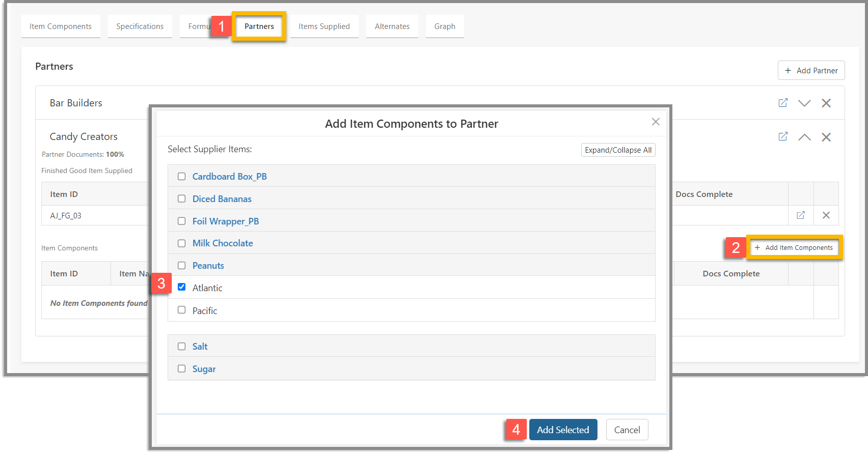Open AJ_FG_03 item row link icon
Image resolution: width=868 pixels, height=454 pixels.
point(801,215)
